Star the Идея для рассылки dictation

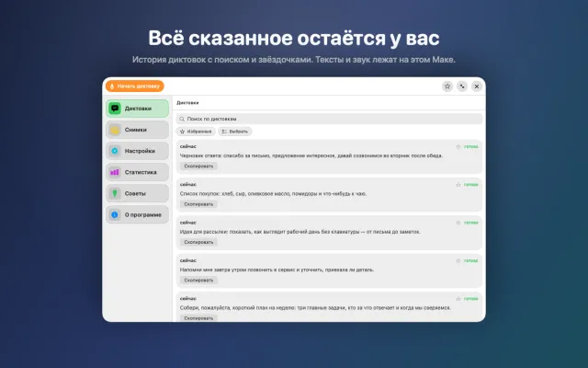(x=458, y=223)
